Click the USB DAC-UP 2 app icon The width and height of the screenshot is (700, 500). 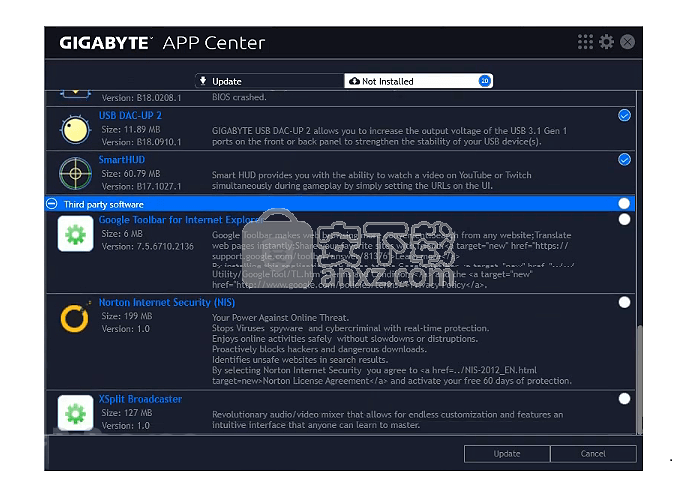pos(73,129)
